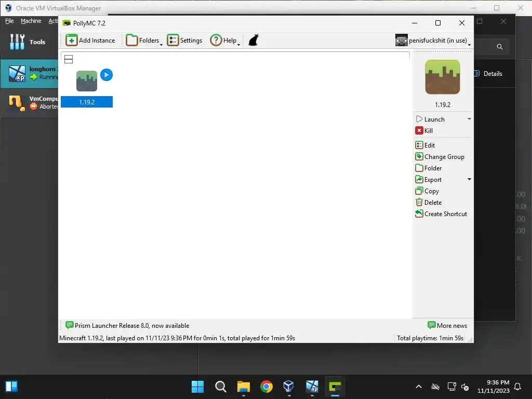532x399 pixels.
Task: Open PollyMC Settings
Action: click(x=184, y=41)
